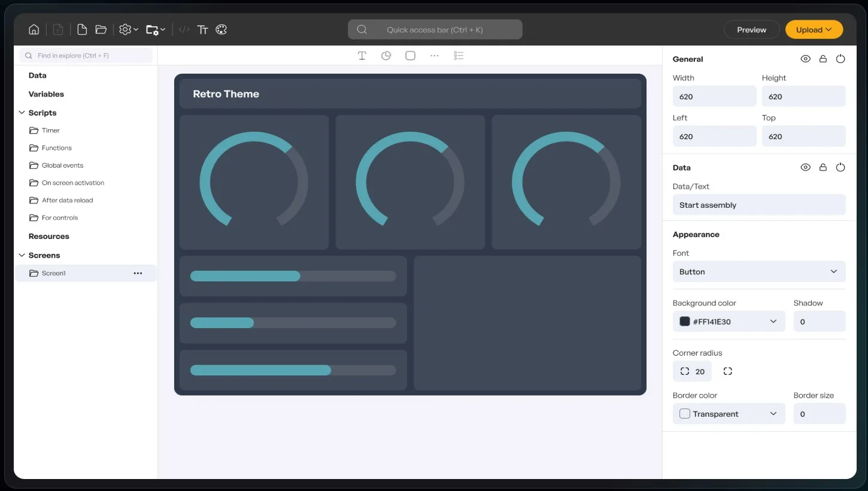
Task: Select Resources in the explorer panel
Action: pyautogui.click(x=48, y=237)
